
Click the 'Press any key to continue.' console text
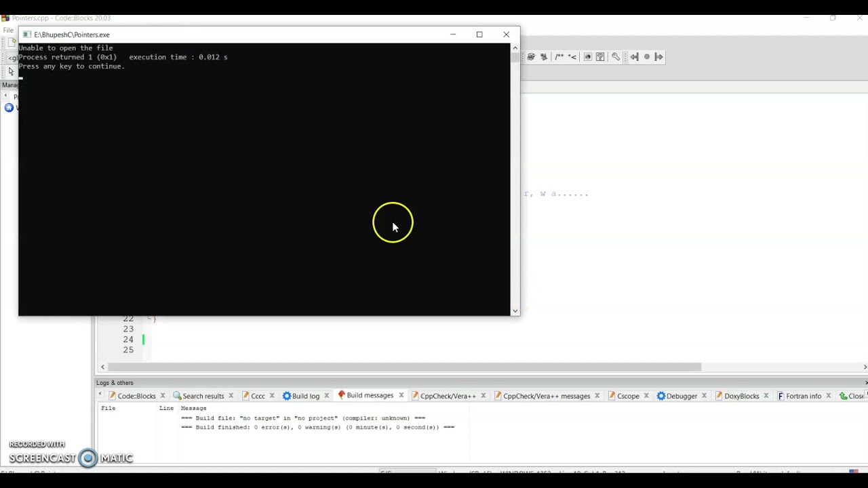tap(71, 66)
